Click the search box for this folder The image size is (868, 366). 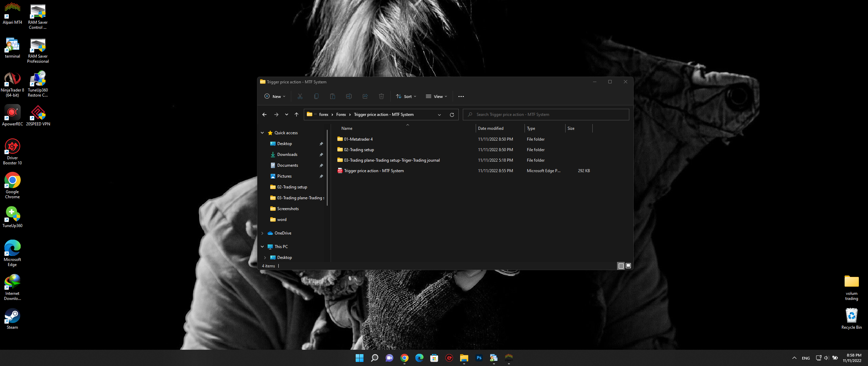pyautogui.click(x=546, y=115)
